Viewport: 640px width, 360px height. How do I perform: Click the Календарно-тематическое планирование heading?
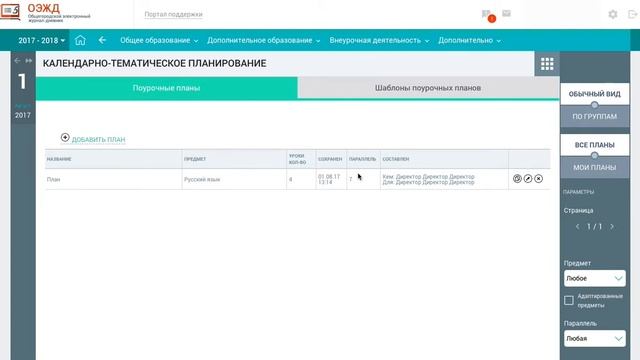click(x=155, y=63)
